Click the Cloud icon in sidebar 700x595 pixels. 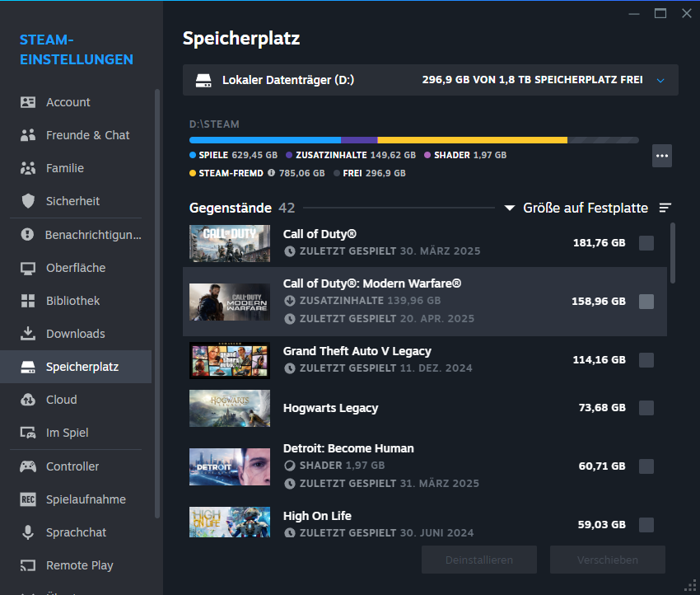click(28, 400)
